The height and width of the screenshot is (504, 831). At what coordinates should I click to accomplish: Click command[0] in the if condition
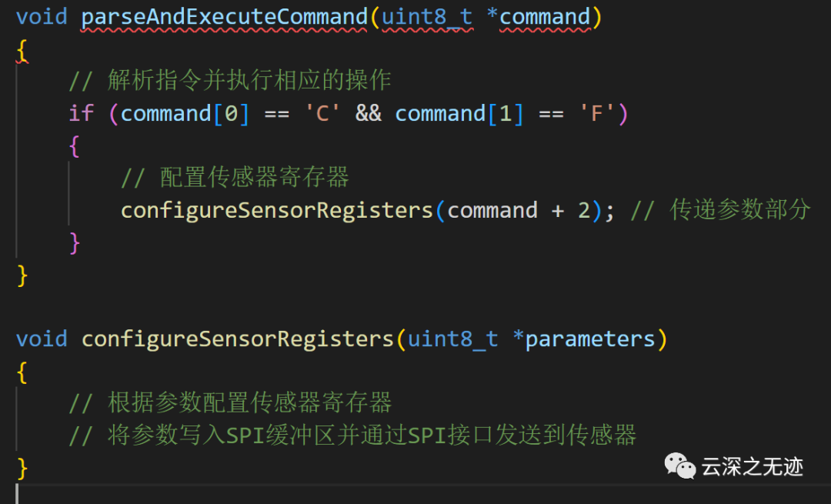(x=185, y=113)
